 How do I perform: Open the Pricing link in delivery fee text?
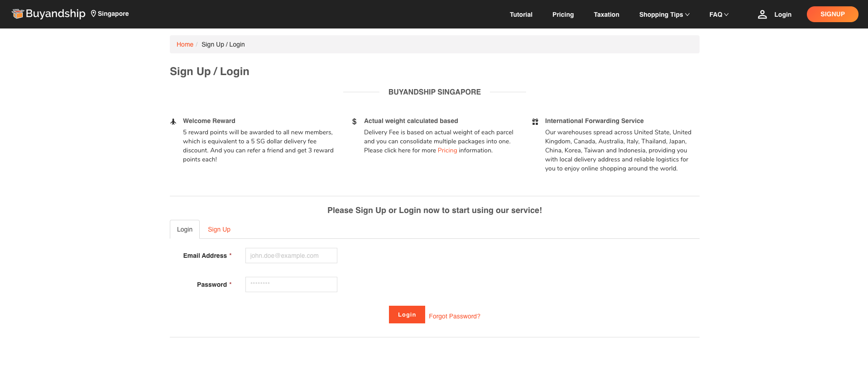pyautogui.click(x=447, y=150)
